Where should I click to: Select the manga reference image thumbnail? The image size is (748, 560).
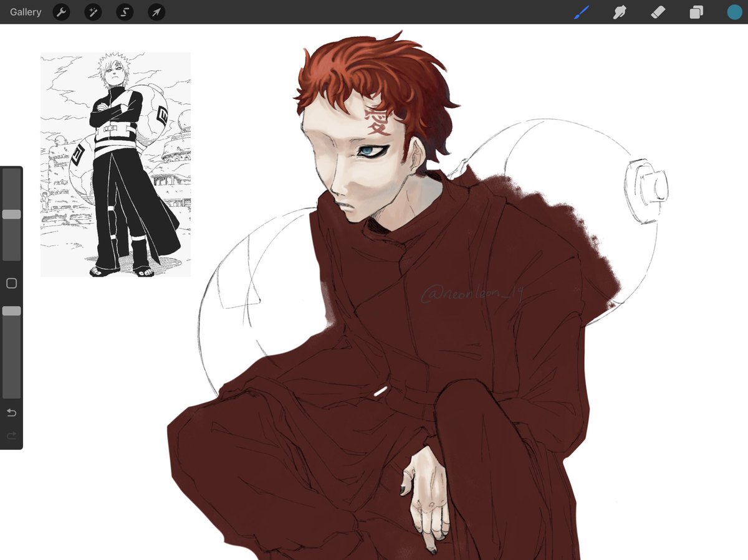click(x=115, y=164)
